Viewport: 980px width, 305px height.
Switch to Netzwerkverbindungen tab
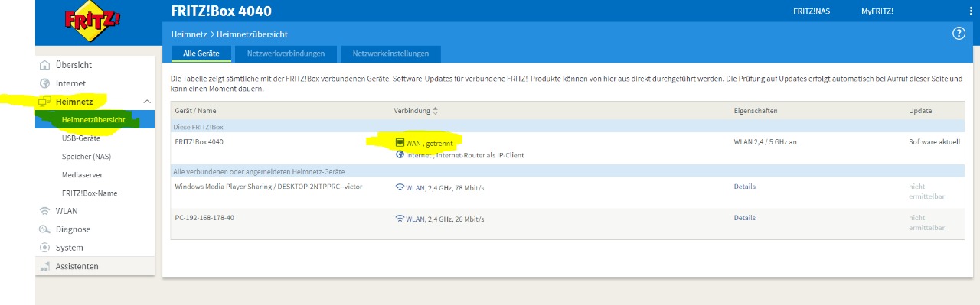[286, 54]
